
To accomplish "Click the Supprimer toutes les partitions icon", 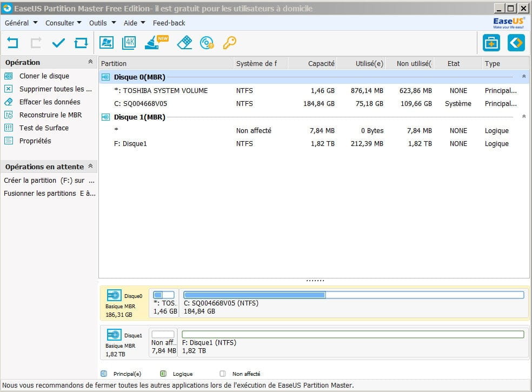I will click(x=9, y=89).
